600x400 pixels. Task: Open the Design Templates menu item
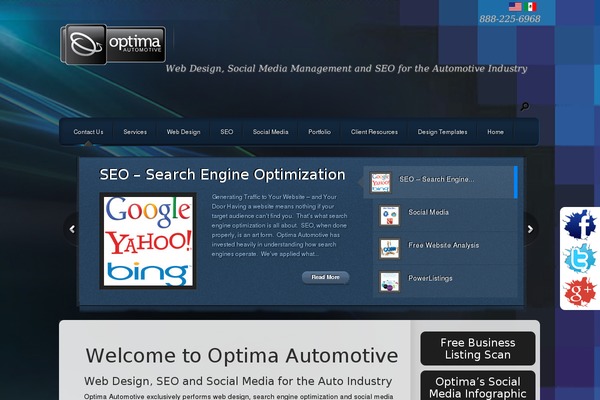[x=442, y=132]
